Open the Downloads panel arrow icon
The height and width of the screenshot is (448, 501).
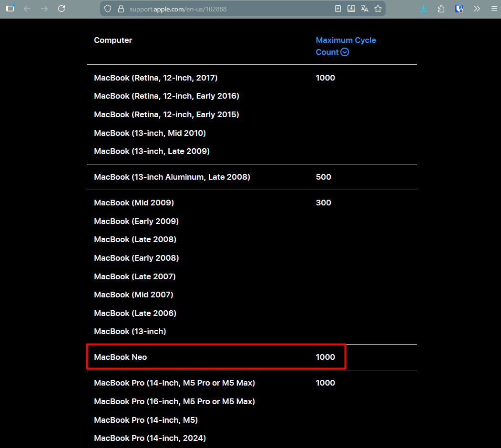423,8
